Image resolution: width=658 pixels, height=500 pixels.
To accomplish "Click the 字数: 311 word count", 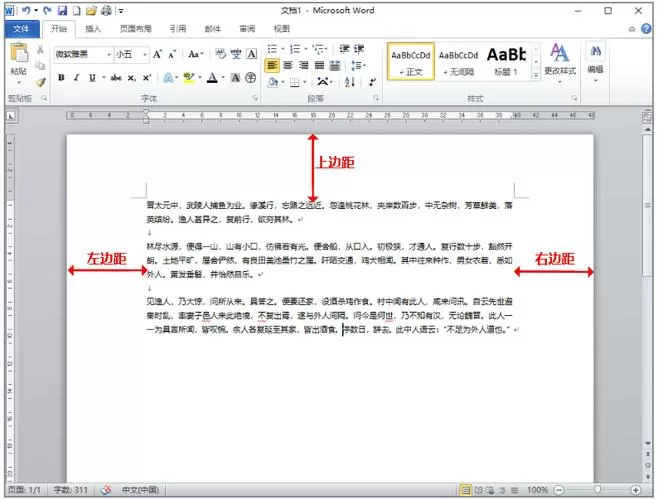I will tap(70, 490).
